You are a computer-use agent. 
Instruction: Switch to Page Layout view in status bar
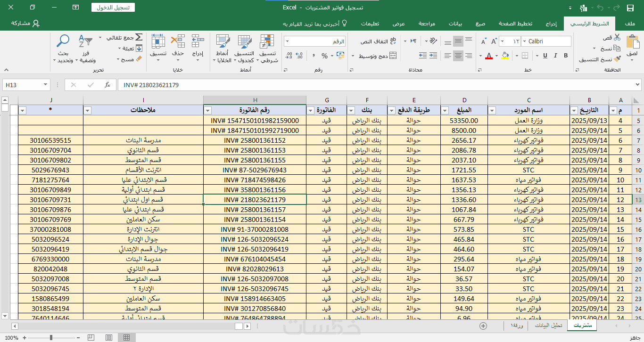pos(109,337)
